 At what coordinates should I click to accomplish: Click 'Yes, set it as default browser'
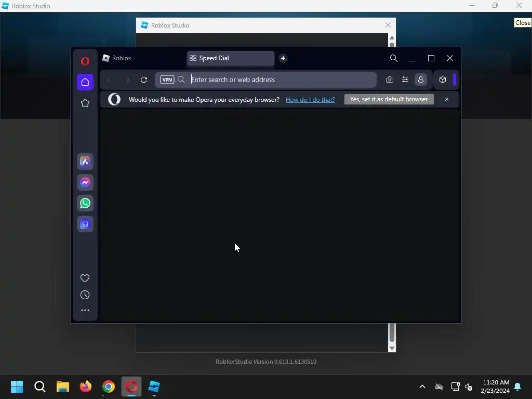(389, 99)
